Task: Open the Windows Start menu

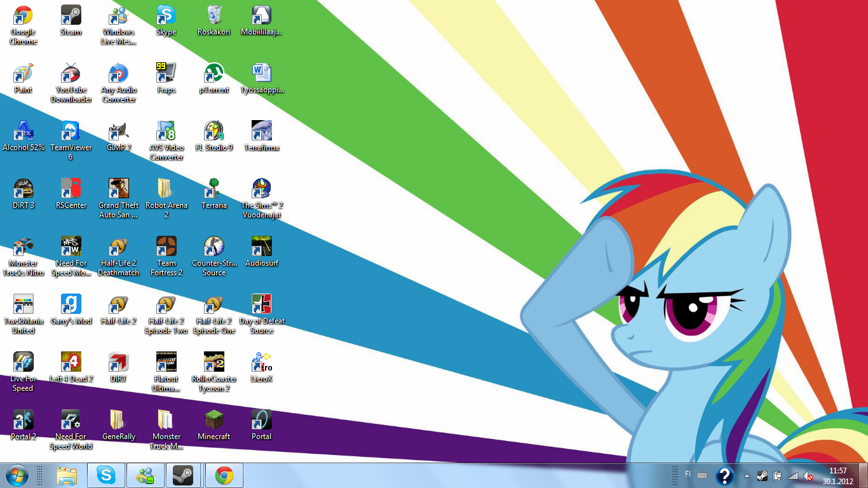Action: [x=17, y=475]
